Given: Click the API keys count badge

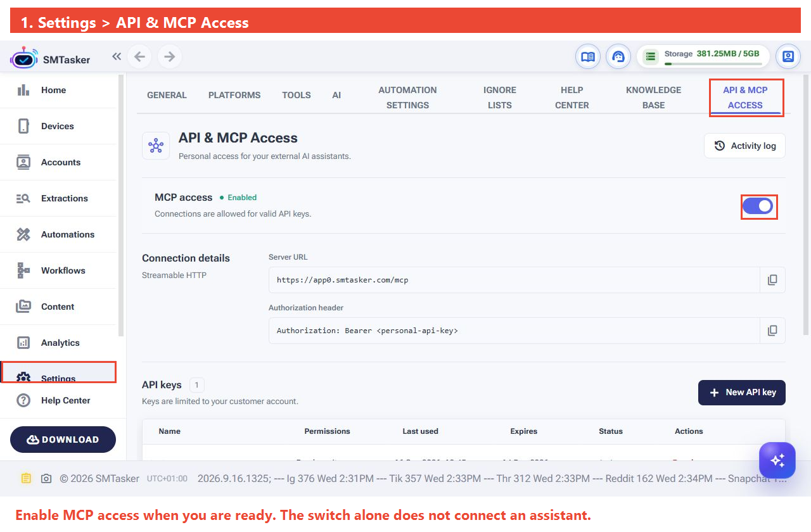Looking at the screenshot, I should (197, 385).
